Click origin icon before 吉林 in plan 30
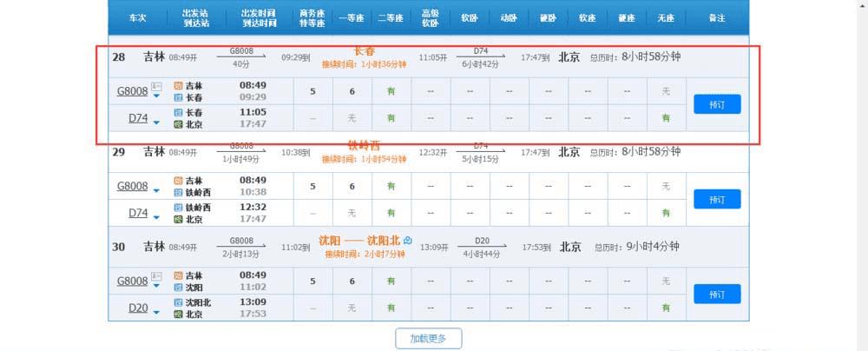Screen dimensions: 868x351 point(178,275)
